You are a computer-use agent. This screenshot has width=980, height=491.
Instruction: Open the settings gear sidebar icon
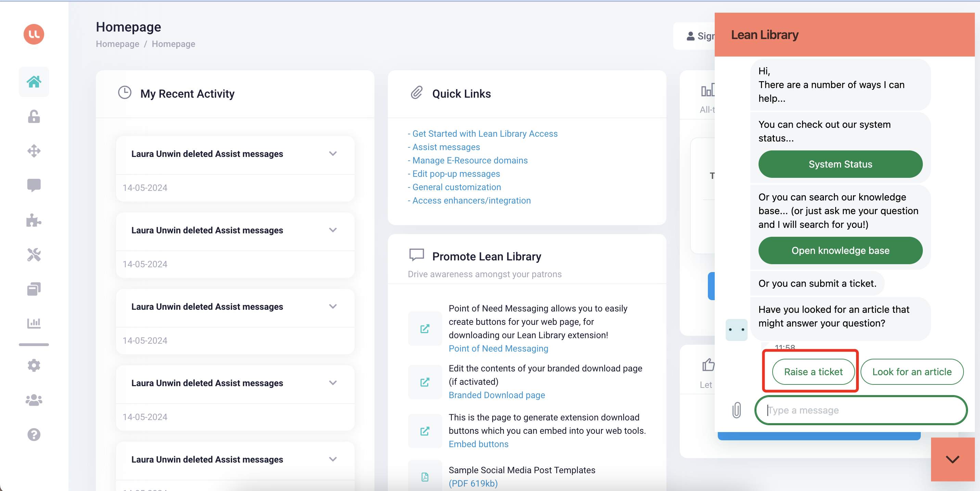tap(34, 365)
